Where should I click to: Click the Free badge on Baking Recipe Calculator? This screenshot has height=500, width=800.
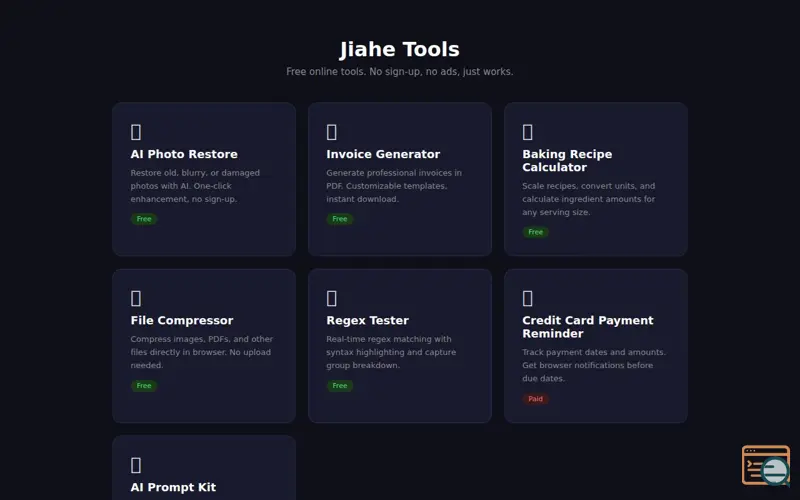(x=536, y=232)
